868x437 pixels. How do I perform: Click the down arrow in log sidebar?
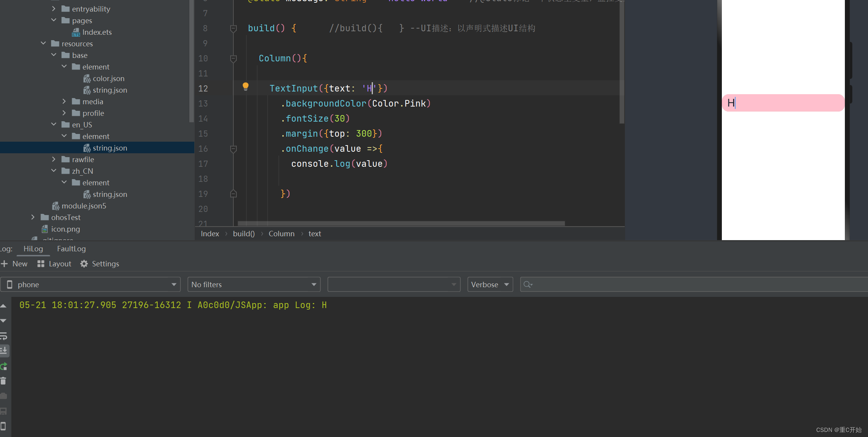(x=3, y=321)
